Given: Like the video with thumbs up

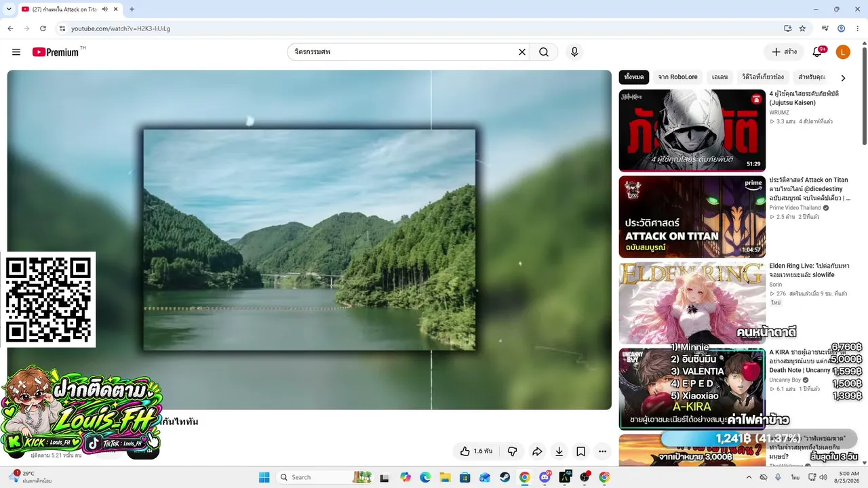Looking at the screenshot, I should tap(476, 451).
